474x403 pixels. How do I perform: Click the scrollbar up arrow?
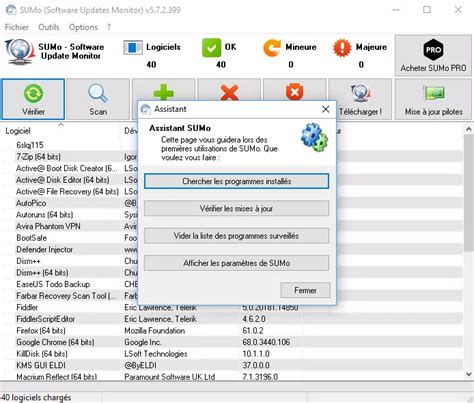coord(469,129)
